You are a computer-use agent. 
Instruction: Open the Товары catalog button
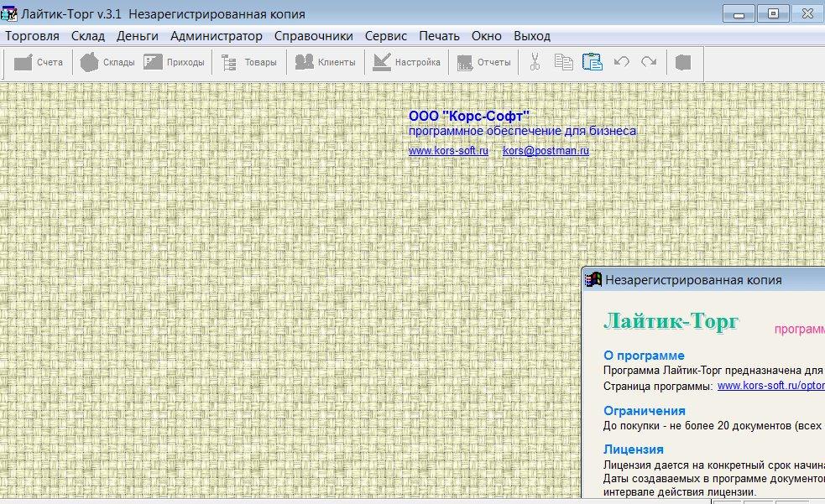[x=249, y=63]
